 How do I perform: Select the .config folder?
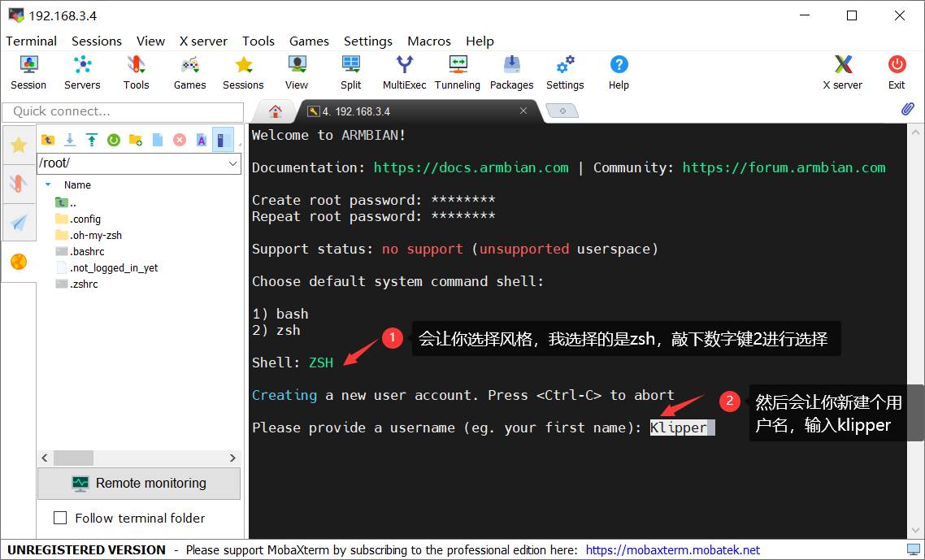point(78,219)
